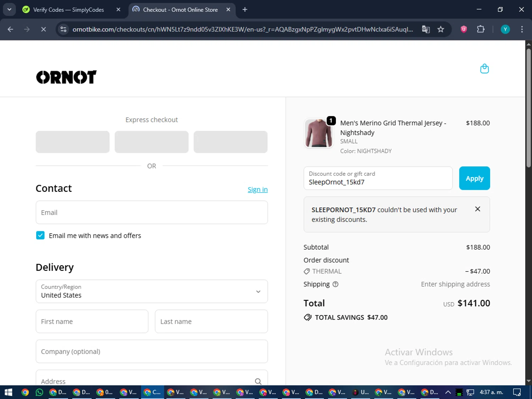Screen dimensions: 532x399
Task: Bookmark this page with the star icon
Action: [x=440, y=29]
